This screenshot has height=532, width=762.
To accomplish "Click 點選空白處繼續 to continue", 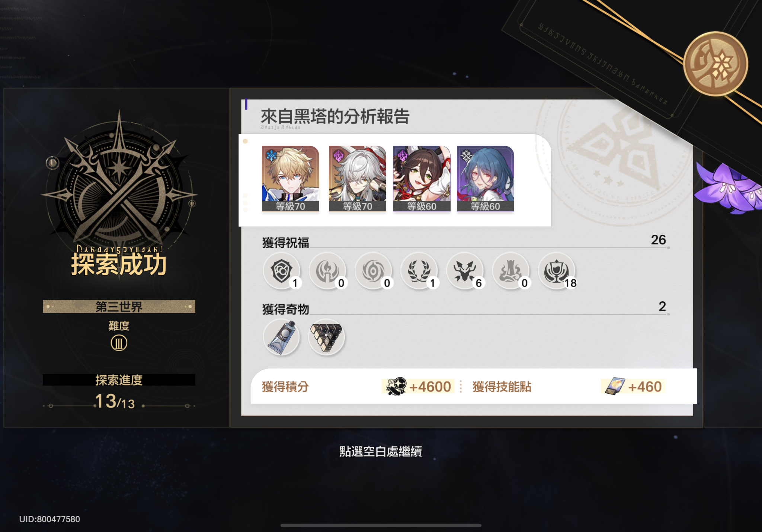I will pyautogui.click(x=381, y=452).
